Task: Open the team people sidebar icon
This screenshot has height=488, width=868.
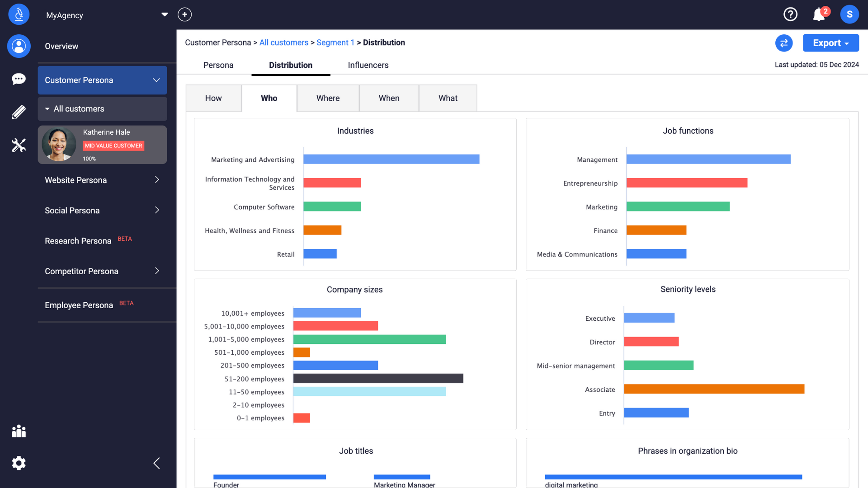Action: pyautogui.click(x=19, y=431)
